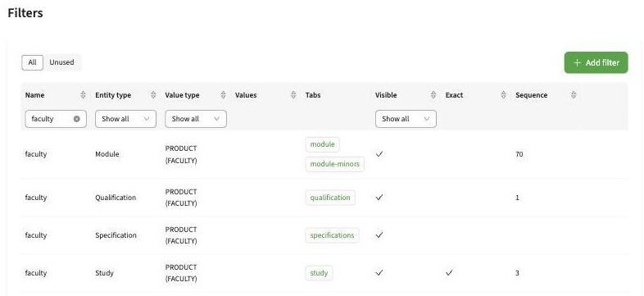Sort by Exact column arrows
Screen dimensions: 644x296
(504, 95)
